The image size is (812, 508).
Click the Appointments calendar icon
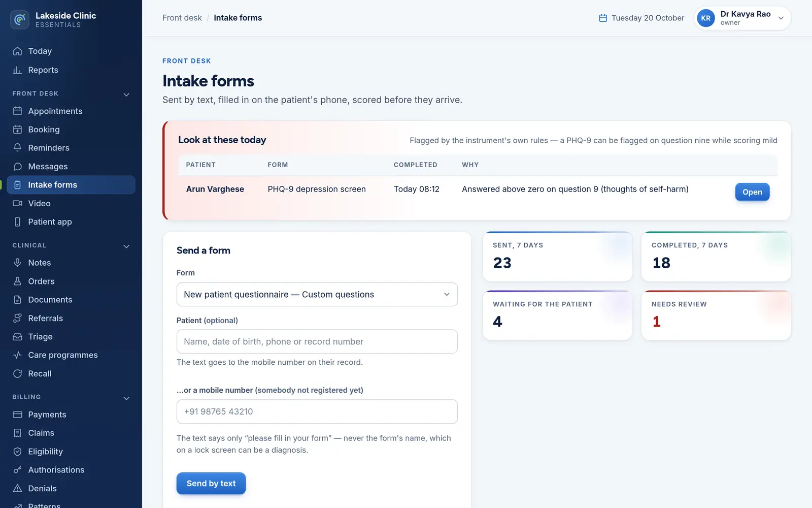click(17, 111)
